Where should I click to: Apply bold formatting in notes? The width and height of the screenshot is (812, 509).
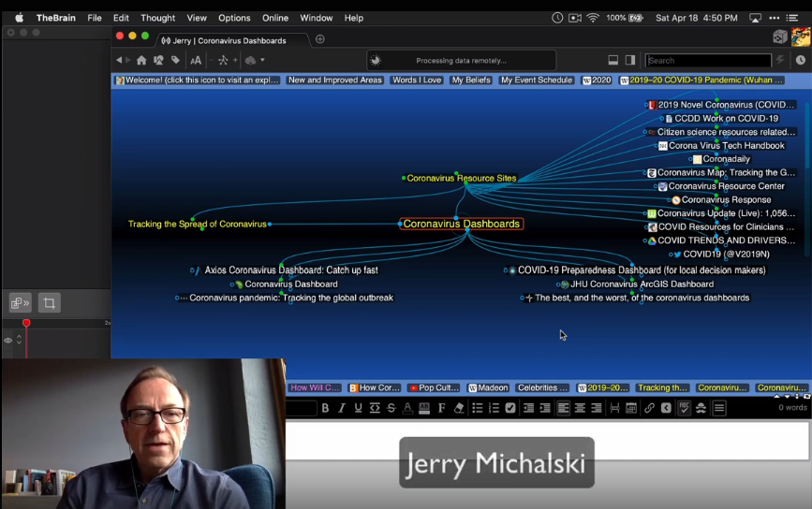(x=325, y=408)
